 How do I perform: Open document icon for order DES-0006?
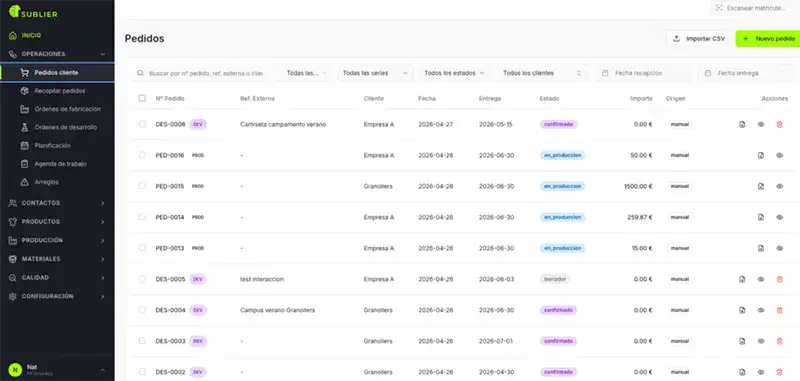point(742,124)
